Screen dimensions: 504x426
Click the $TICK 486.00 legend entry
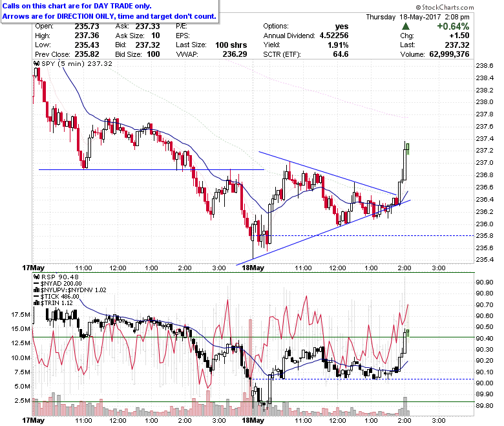(x=60, y=297)
